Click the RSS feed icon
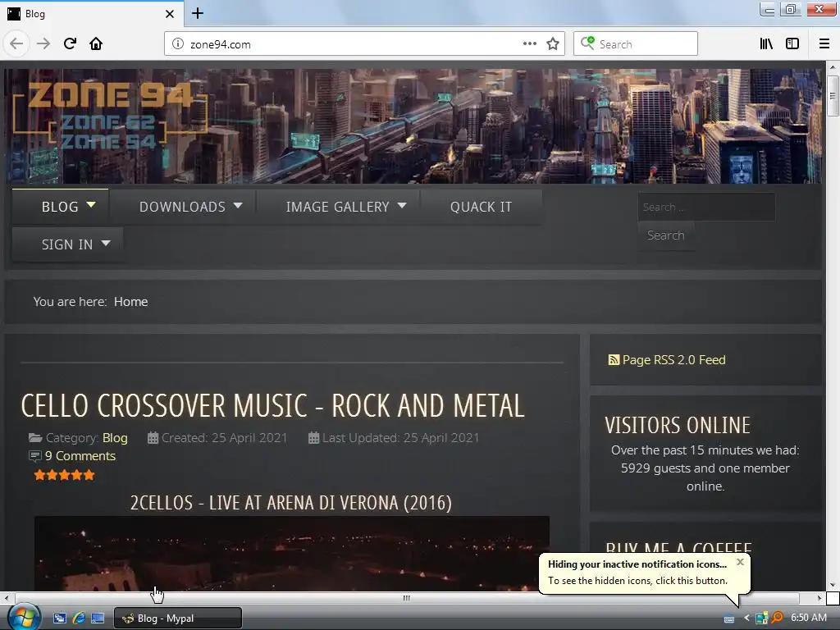The height and width of the screenshot is (630, 840). click(614, 360)
